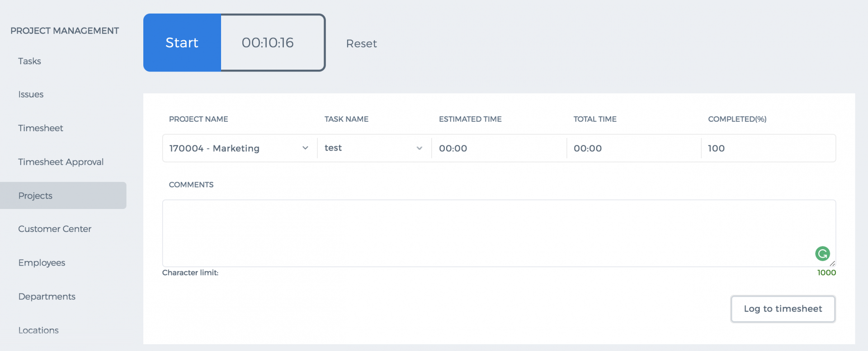Click inside the Comments text area
Screen dimensions: 868x351
pos(499,233)
